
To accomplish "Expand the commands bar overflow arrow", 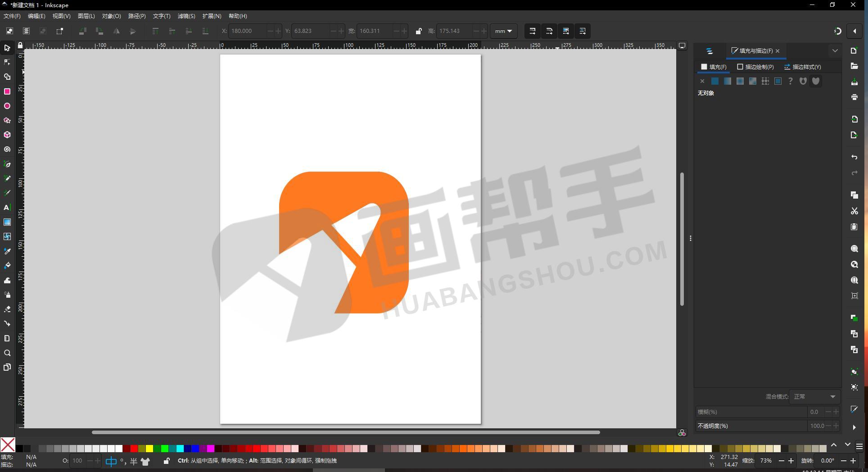I will (854, 427).
